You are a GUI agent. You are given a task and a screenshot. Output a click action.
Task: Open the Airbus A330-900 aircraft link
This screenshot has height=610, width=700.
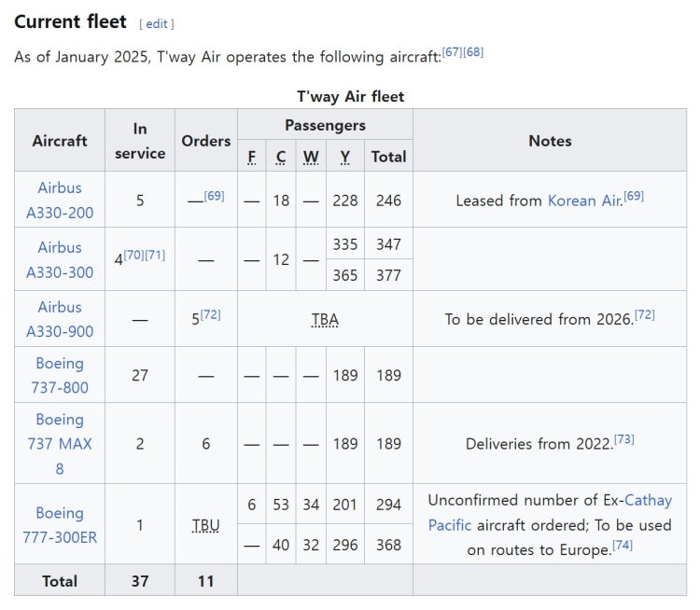coord(60,319)
